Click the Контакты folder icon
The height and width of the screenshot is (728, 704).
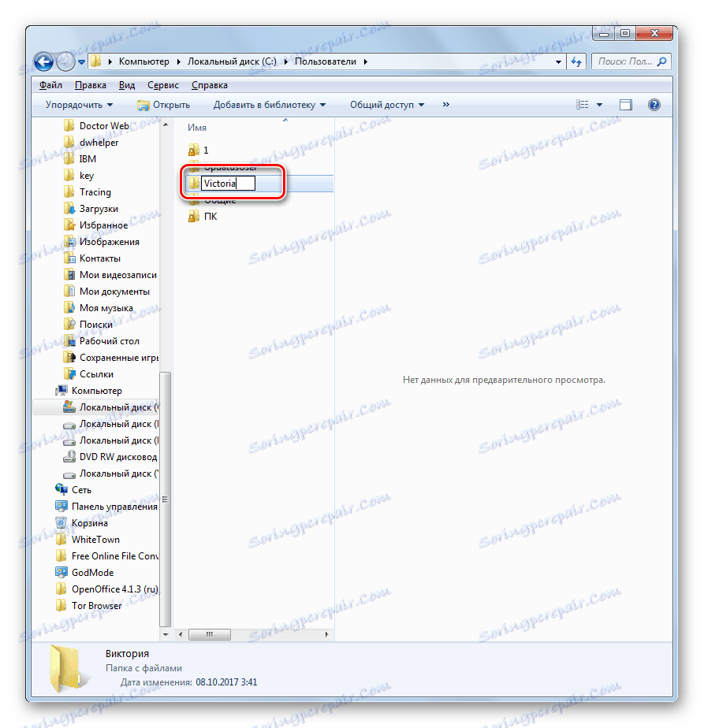pos(69,258)
